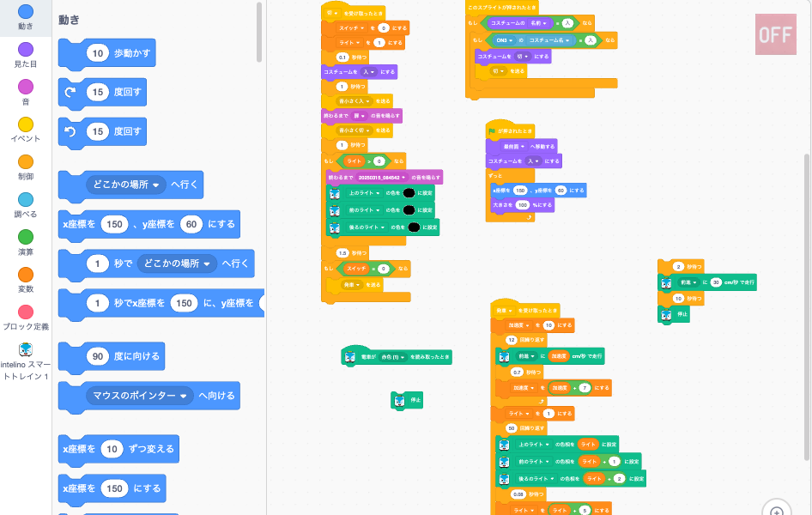
Task: Open どこかの場所 dropdown in へ行く palette block
Action: [126, 185]
